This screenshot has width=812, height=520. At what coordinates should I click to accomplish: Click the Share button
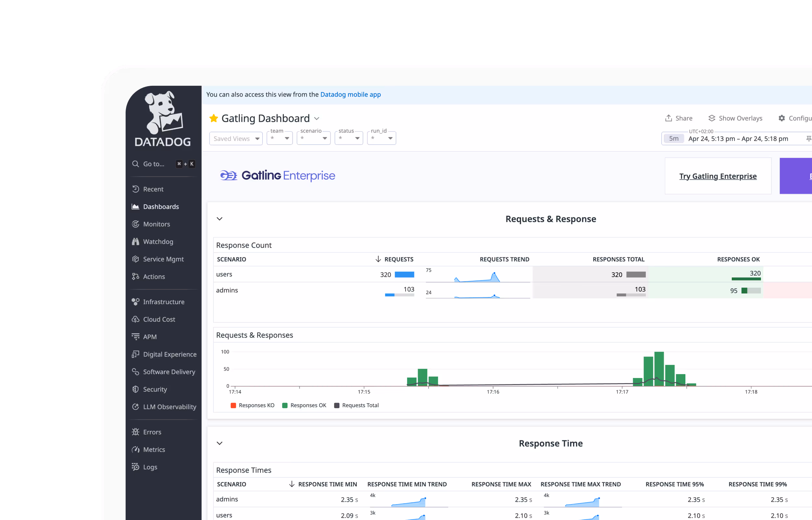(679, 118)
